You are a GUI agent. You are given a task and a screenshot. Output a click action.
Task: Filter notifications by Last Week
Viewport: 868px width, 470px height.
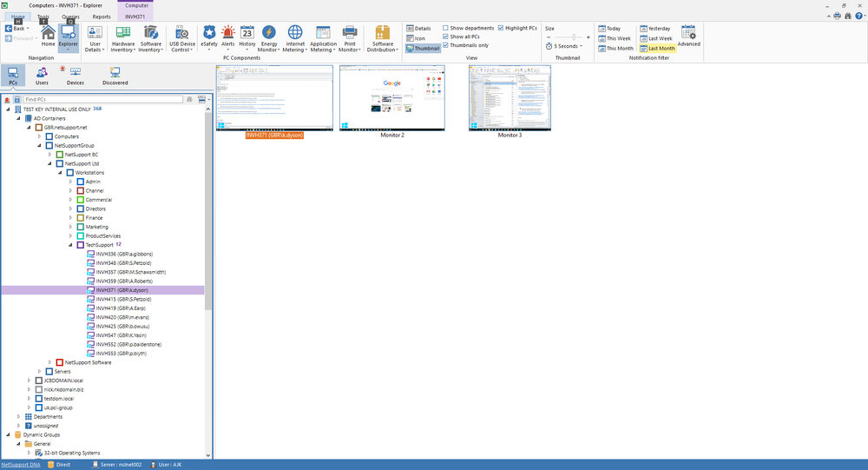[656, 38]
